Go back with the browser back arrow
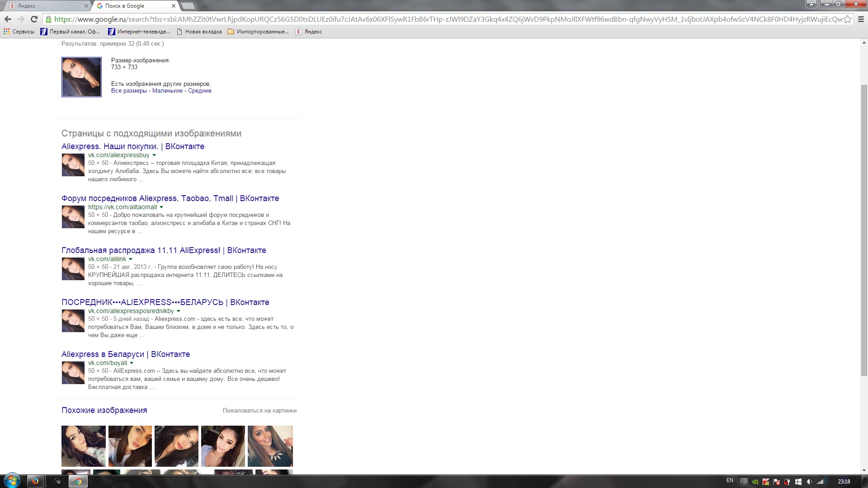The width and height of the screenshot is (868, 488). tap(8, 19)
